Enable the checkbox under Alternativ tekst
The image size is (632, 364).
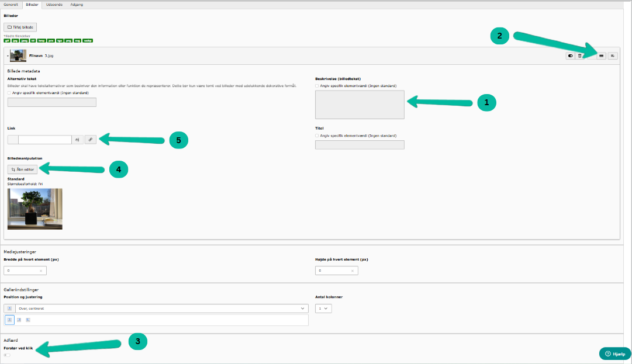(9, 92)
